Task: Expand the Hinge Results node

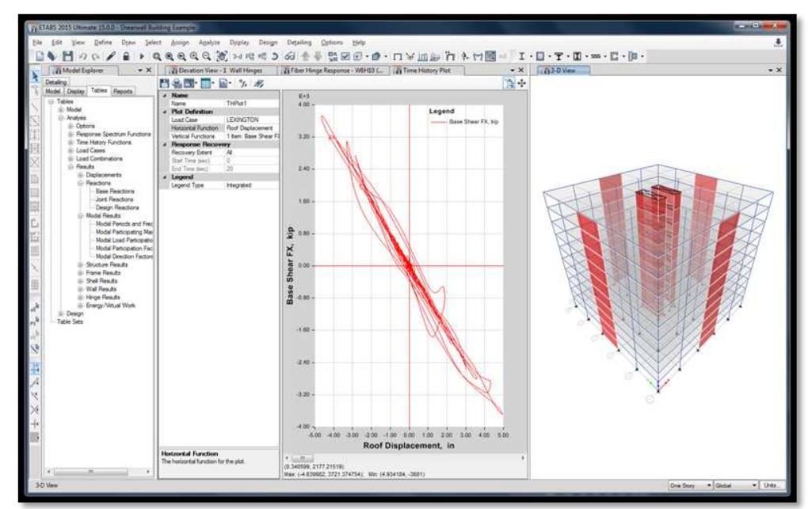Action: click(x=80, y=298)
